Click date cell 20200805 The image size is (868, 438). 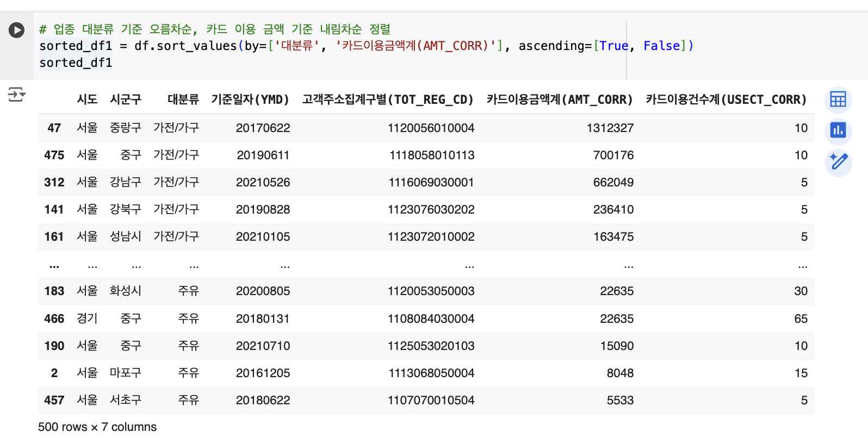coord(263,291)
